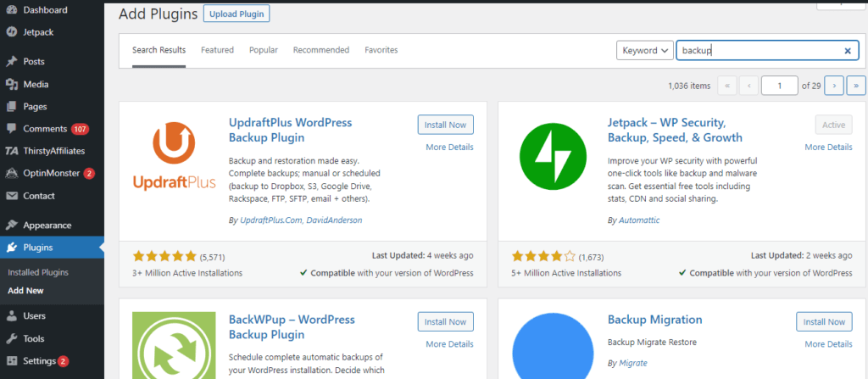Click the Tools wrench icon
The image size is (868, 379).
click(x=11, y=338)
